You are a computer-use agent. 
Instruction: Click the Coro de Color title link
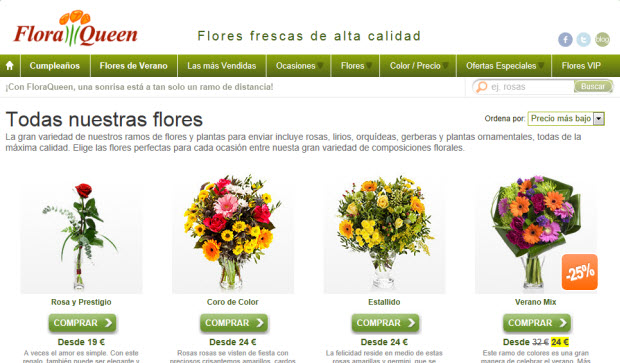[x=232, y=302]
